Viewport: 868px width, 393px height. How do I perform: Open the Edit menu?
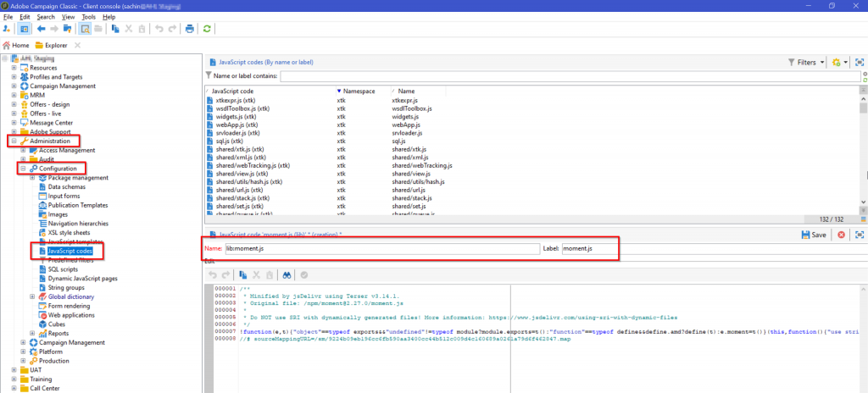tap(25, 17)
